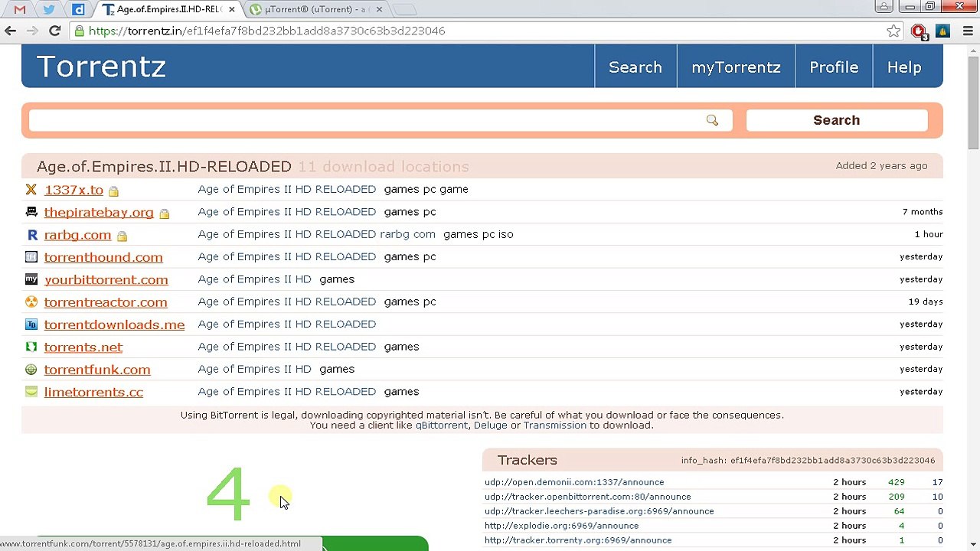Select the Age.of.Empires.II.HD-RELOADED tab

click(168, 9)
